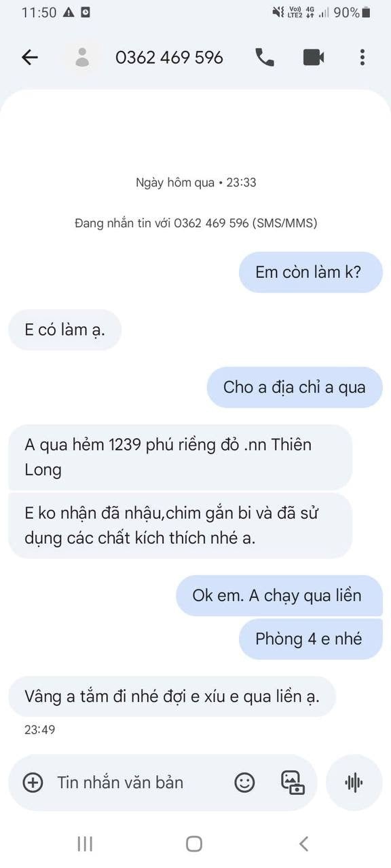Start a video call from the header
This screenshot has width=391, height=868.
click(313, 58)
